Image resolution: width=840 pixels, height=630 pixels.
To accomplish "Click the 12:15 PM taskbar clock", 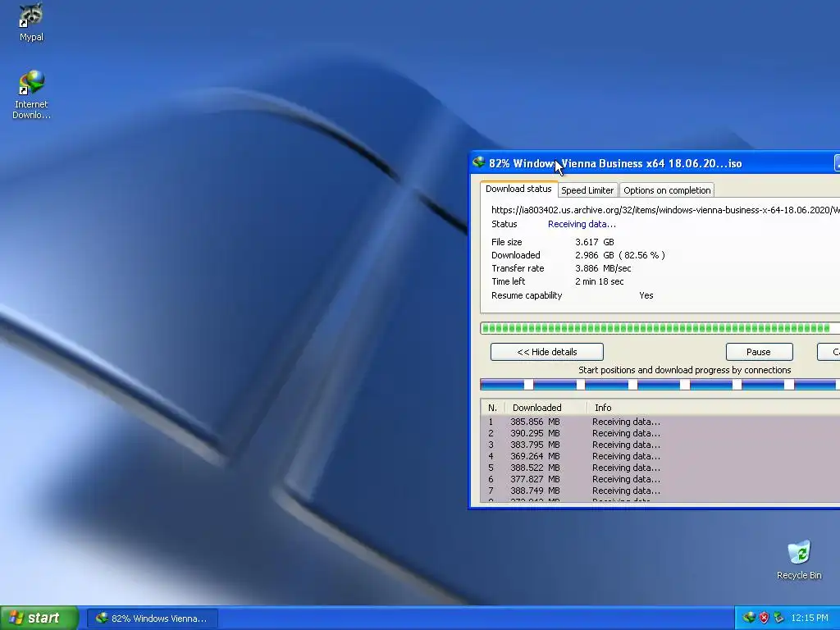I will 810,619.
